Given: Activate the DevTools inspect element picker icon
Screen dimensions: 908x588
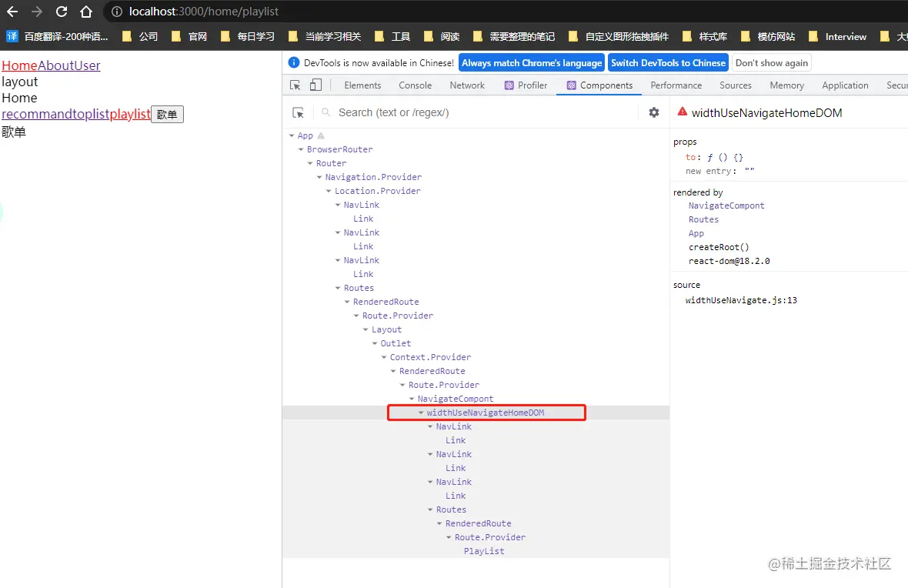Looking at the screenshot, I should (295, 85).
